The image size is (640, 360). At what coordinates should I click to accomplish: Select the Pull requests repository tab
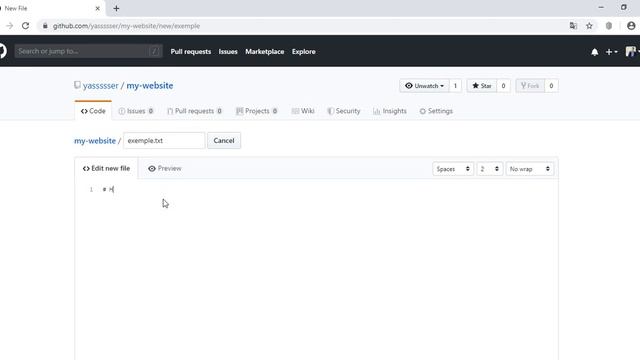[194, 111]
